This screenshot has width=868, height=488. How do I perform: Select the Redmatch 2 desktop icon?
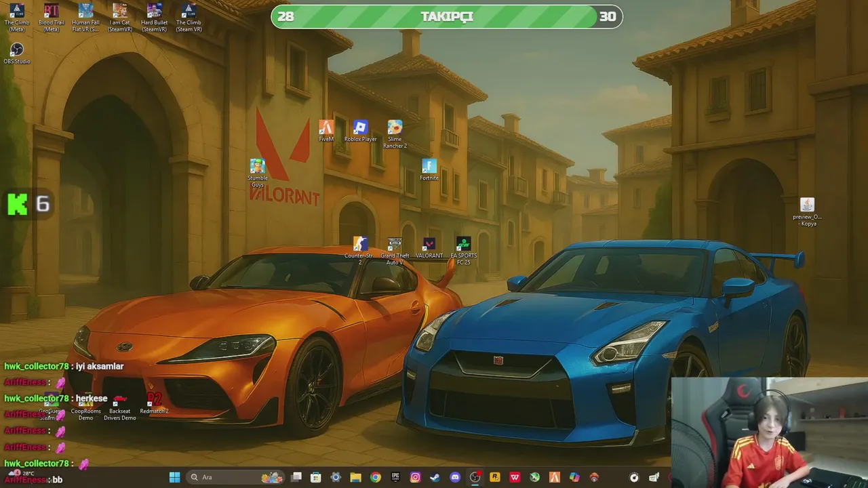click(x=155, y=404)
